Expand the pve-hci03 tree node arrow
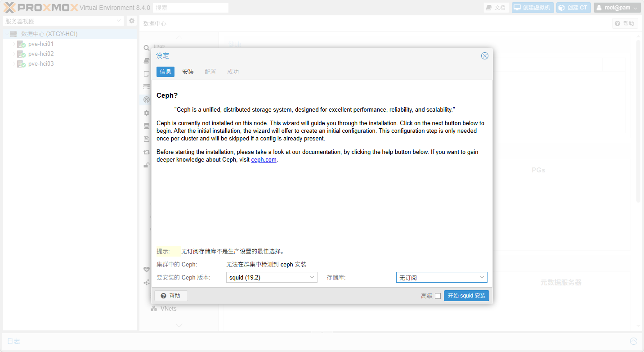644x352 pixels. [13, 64]
